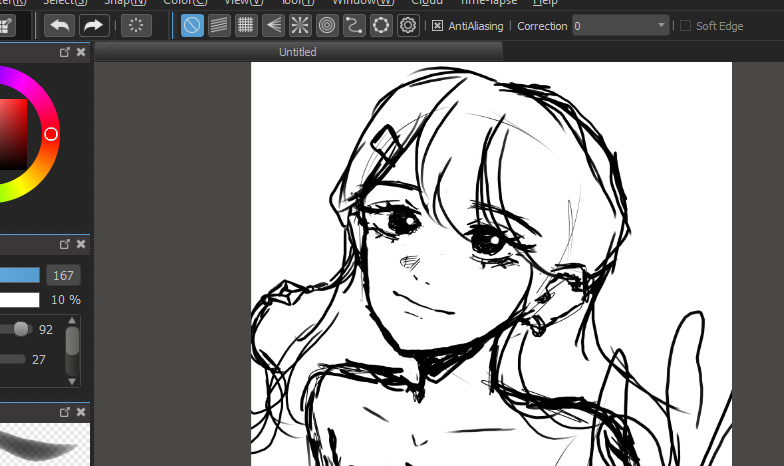Viewport: 784px width, 466px height.
Task: Enable the Crisscross grid snap
Action: [246, 26]
